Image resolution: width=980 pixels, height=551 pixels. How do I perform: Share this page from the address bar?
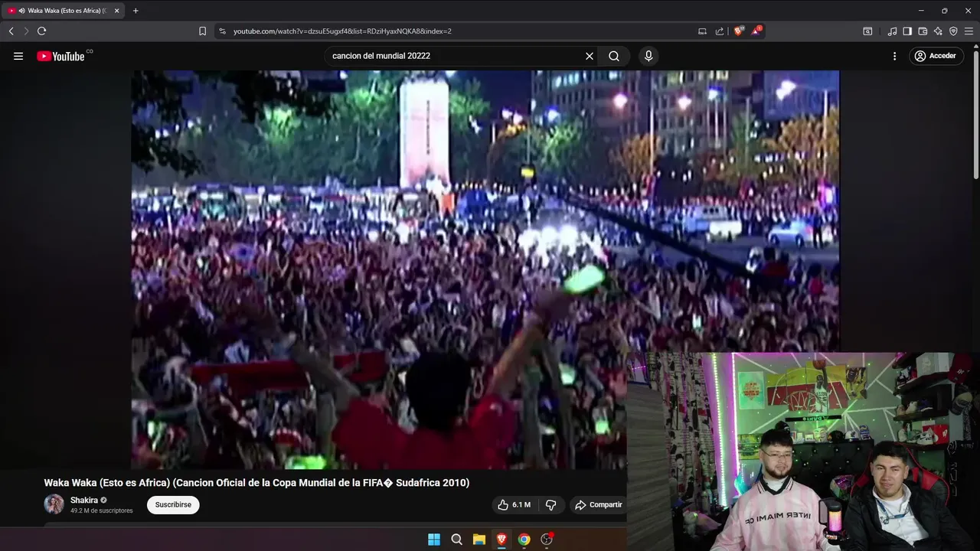click(x=720, y=31)
